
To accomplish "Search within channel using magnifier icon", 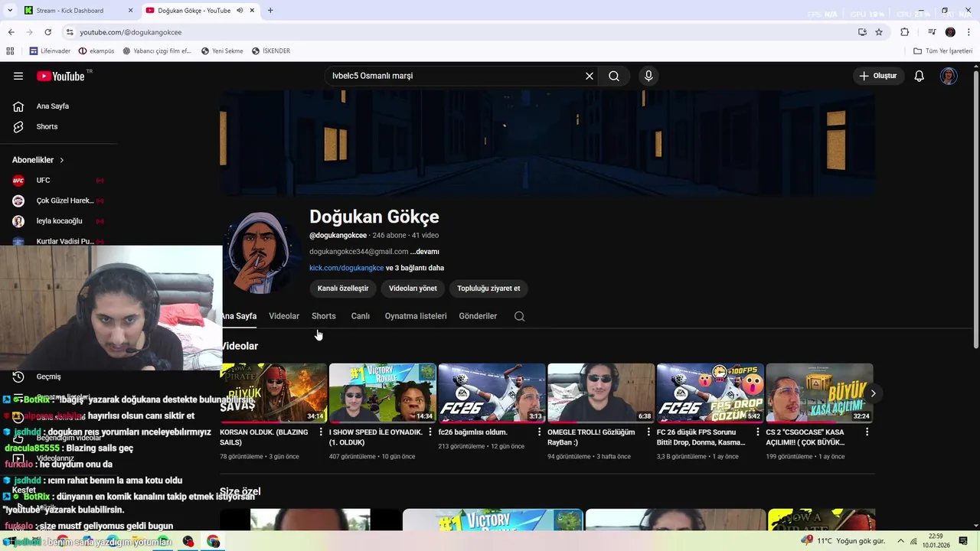I will 520,316.
